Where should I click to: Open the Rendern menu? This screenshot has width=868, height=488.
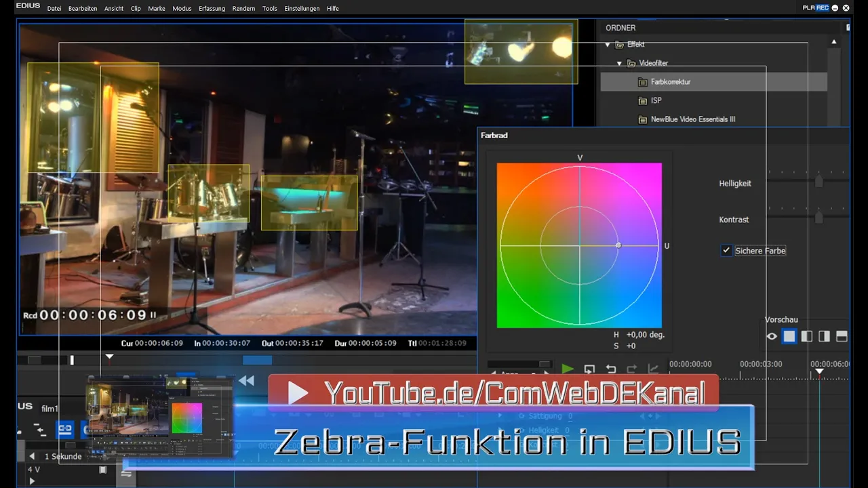click(243, 9)
